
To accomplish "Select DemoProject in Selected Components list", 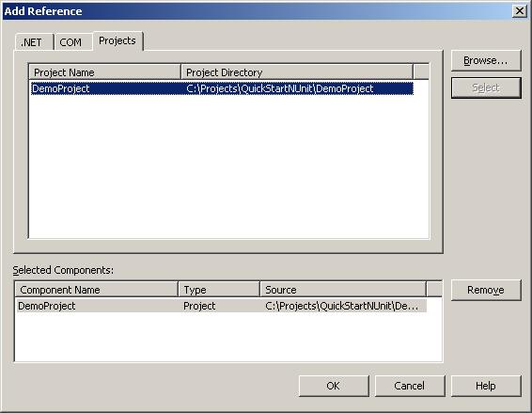I will point(221,306).
